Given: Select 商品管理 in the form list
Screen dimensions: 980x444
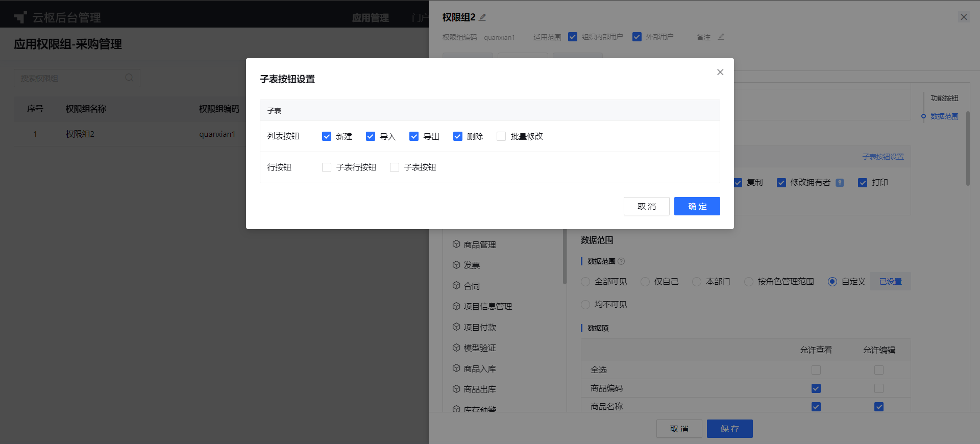Looking at the screenshot, I should pos(480,244).
